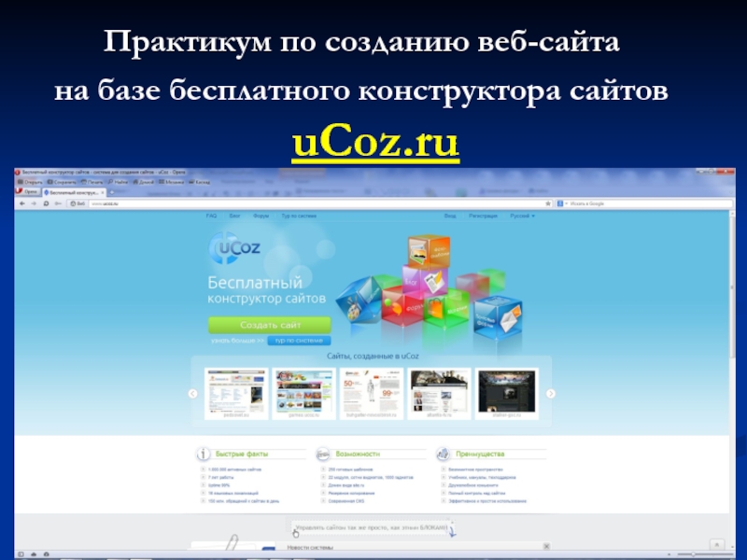Click the key/password wand icon
This screenshot has width=747, height=560.
click(58, 203)
